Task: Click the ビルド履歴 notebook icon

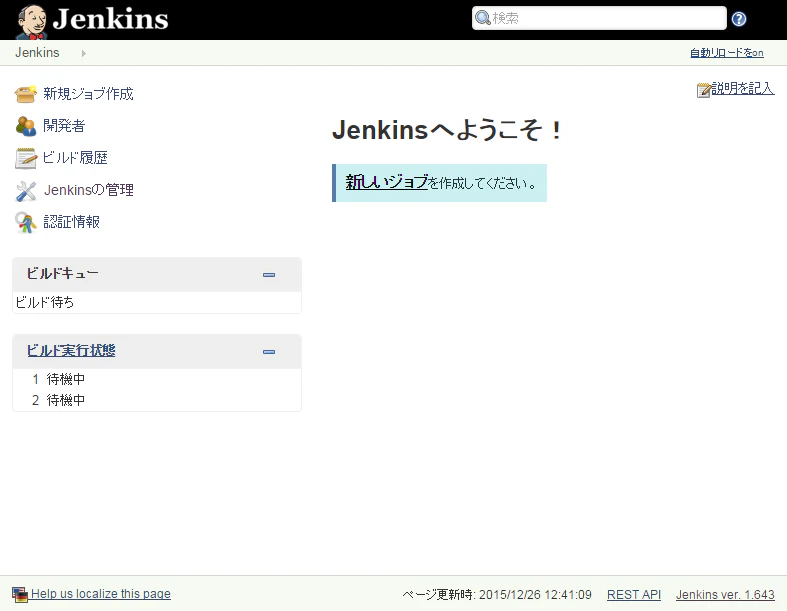Action: click(x=26, y=158)
